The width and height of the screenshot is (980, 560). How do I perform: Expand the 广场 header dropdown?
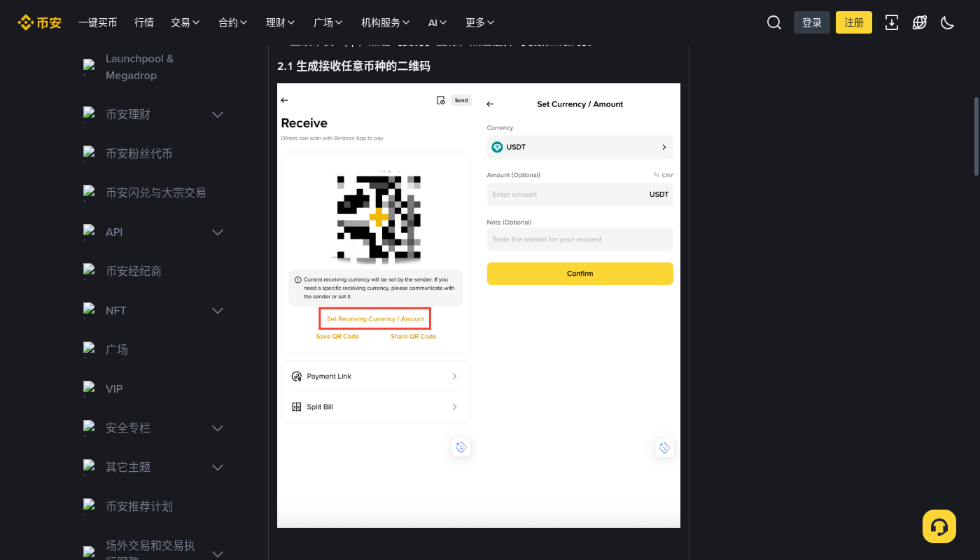pos(328,22)
